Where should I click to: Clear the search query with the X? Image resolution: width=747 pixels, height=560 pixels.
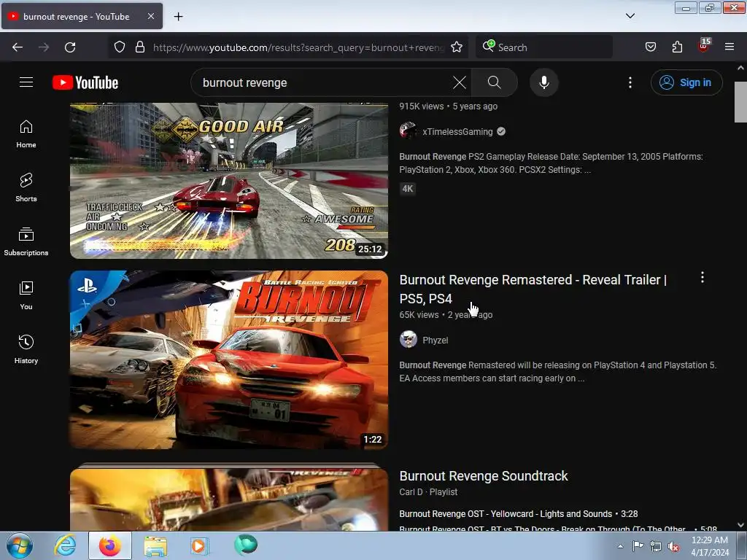click(460, 82)
